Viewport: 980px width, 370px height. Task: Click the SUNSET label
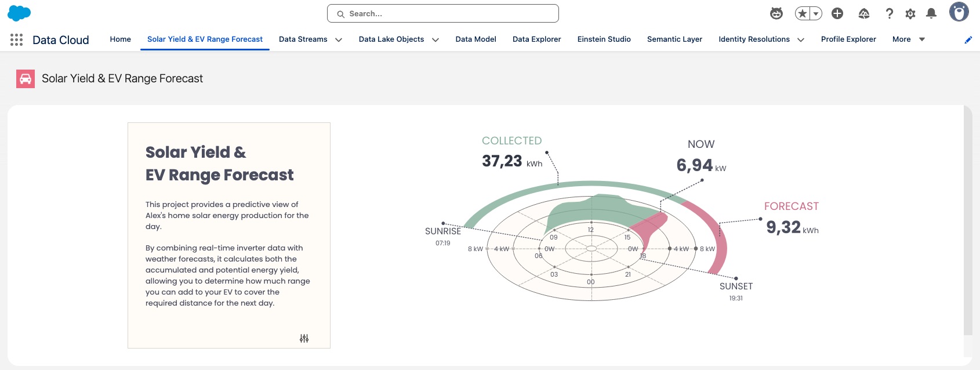coord(736,286)
